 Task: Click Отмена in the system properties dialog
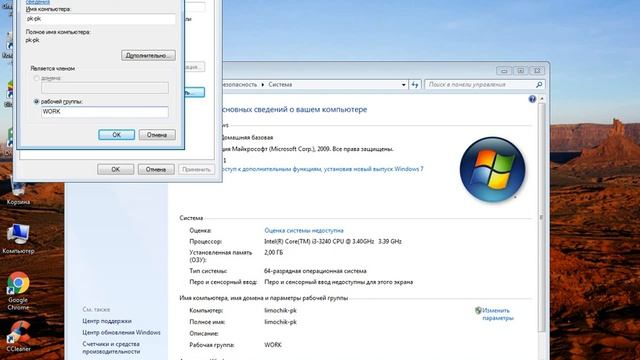coord(156,169)
